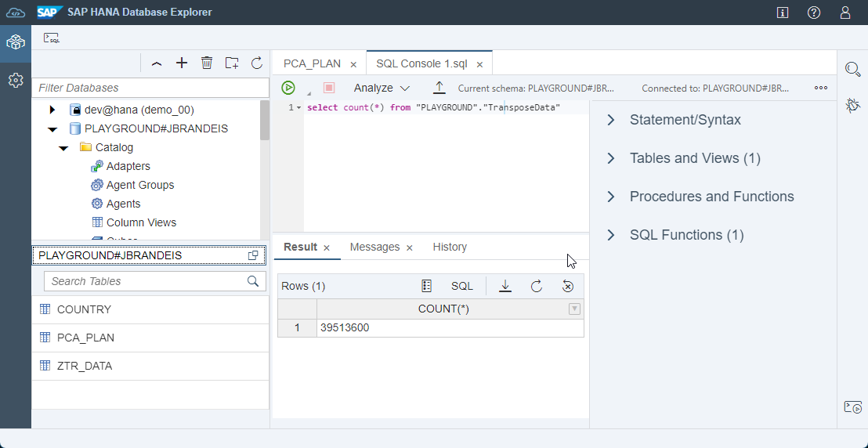Screen dimensions: 868x448
Task: Open the result column display options icon
Action: click(x=426, y=286)
